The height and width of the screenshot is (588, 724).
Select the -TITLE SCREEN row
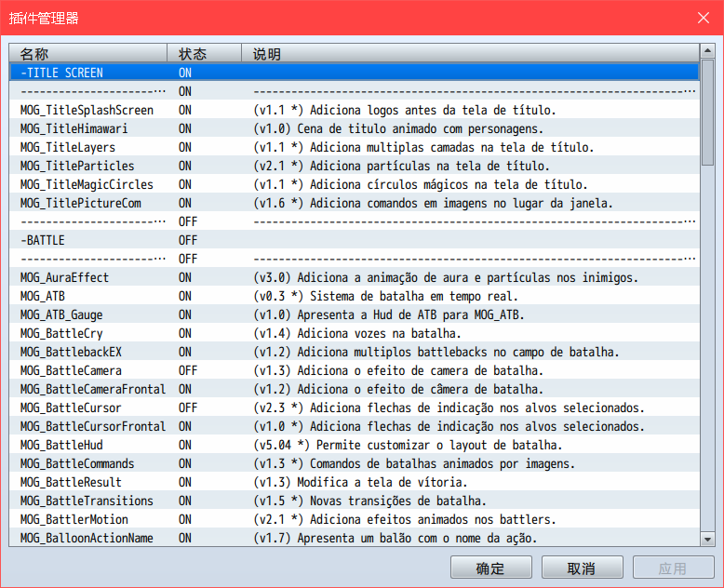[355, 73]
